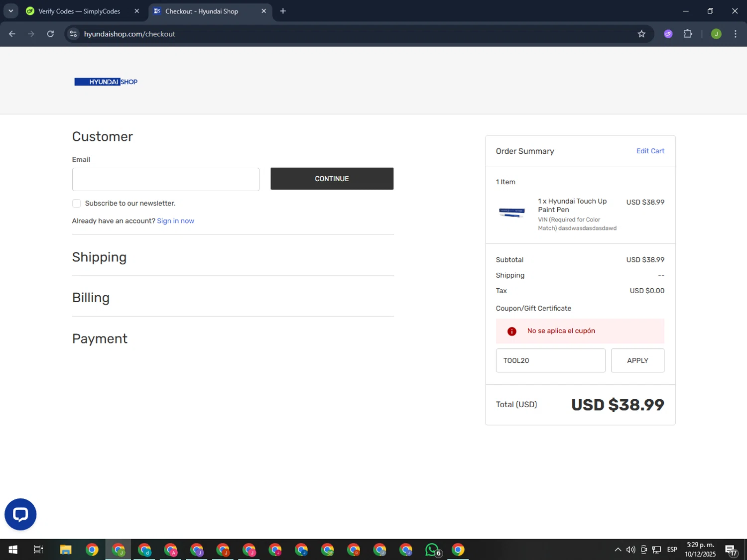The image size is (747, 560).
Task: Open the tab search dropdown arrow
Action: [10, 11]
